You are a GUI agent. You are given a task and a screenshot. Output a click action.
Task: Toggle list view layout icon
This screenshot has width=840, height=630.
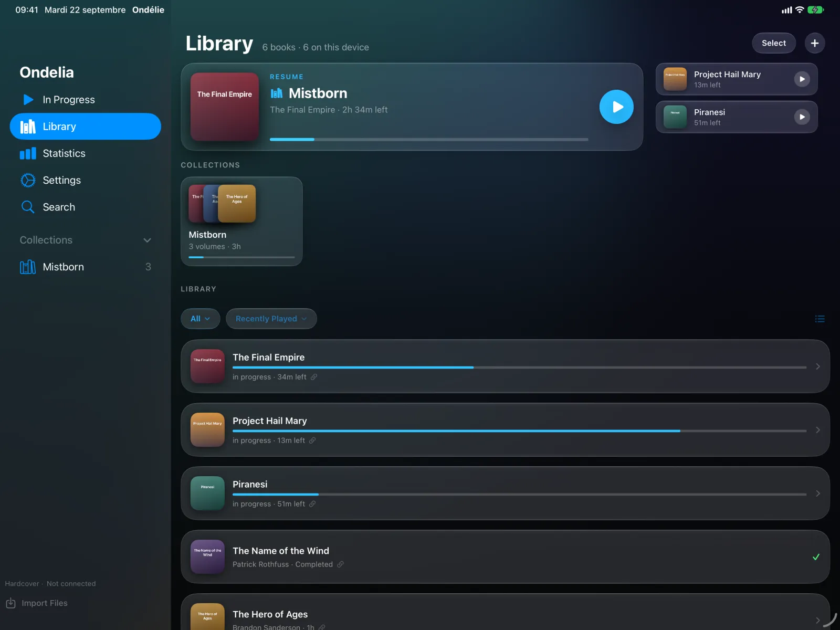(x=820, y=319)
